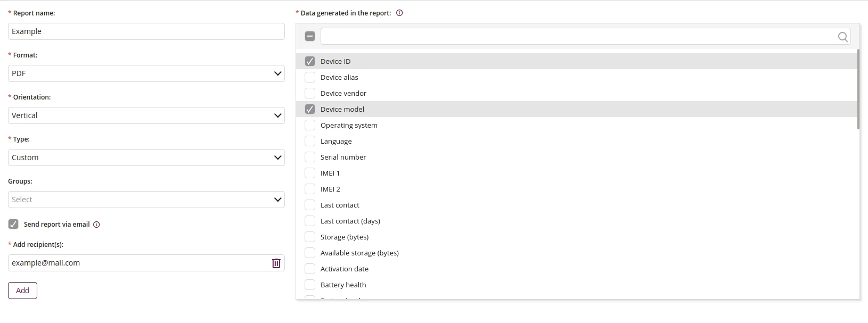Check the Activation date checkbox
The image size is (868, 323).
coord(310,269)
